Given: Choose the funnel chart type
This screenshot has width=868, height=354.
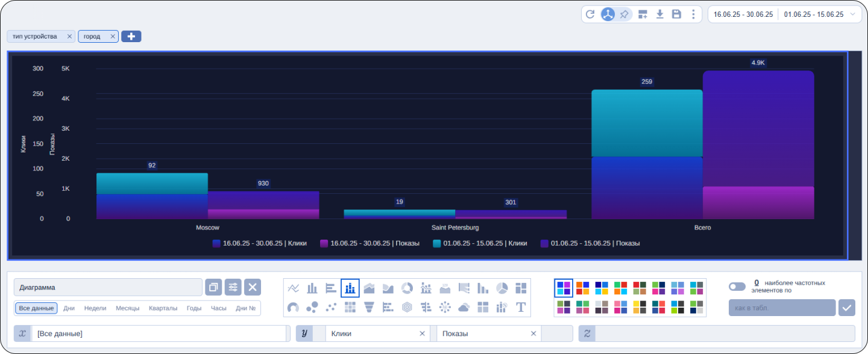Looking at the screenshot, I should [369, 308].
